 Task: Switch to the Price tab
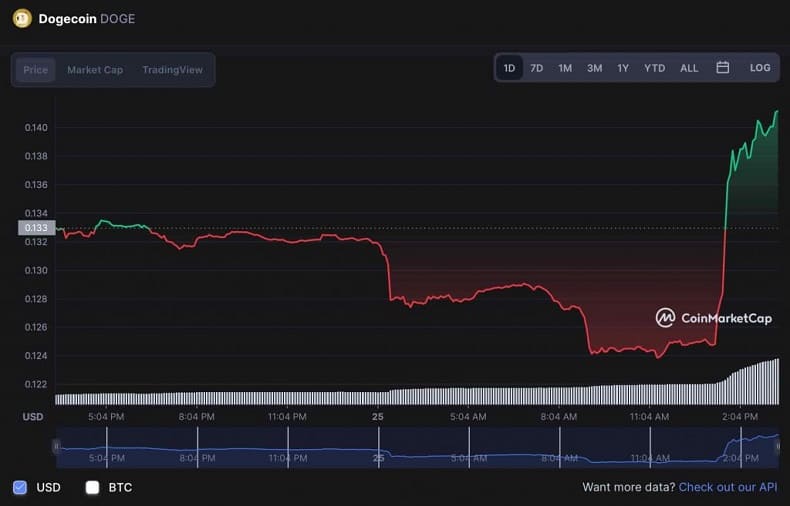(35, 70)
